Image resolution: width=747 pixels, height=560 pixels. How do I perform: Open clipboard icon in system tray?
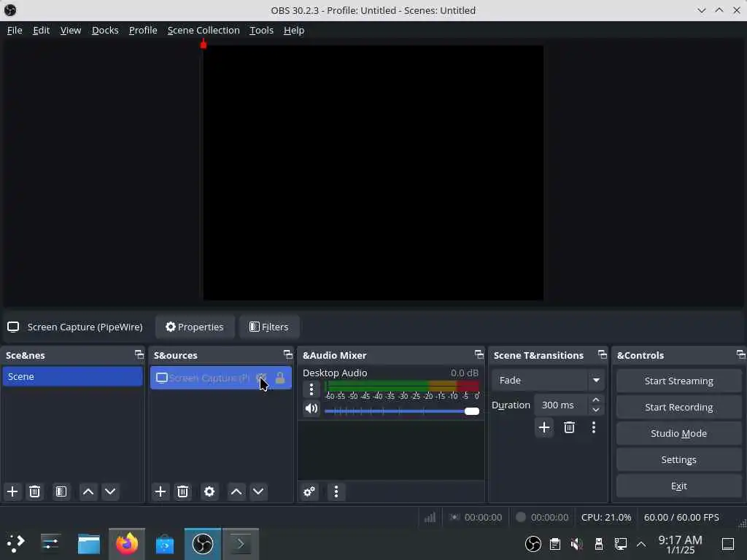pos(555,543)
